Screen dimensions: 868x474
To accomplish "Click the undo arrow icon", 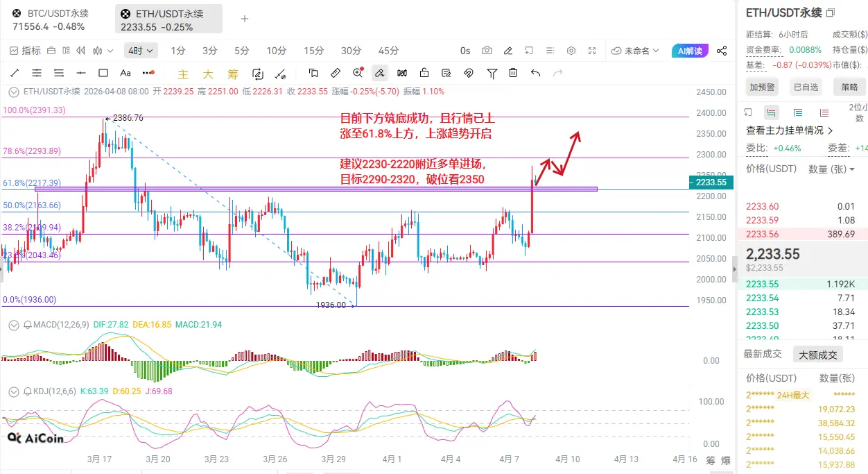I will click(535, 73).
